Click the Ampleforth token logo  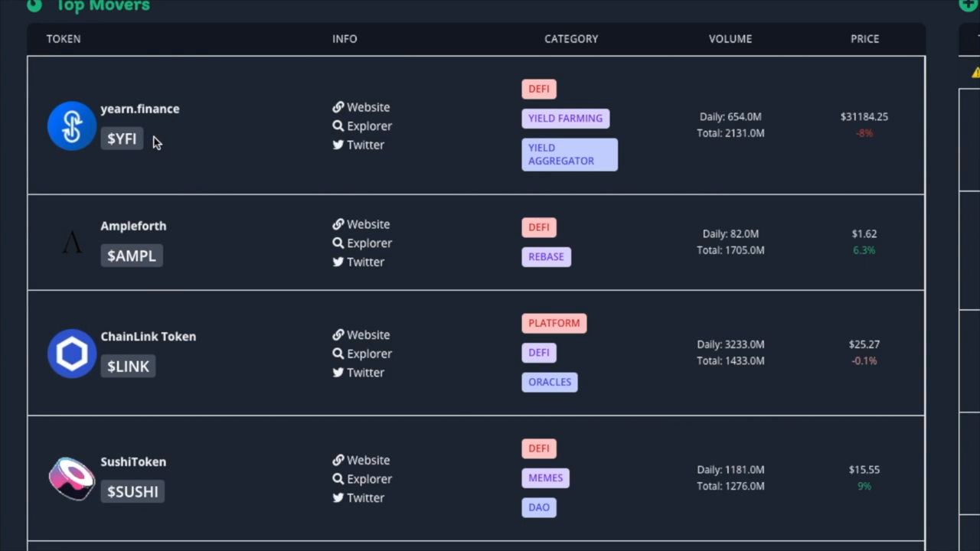point(72,243)
